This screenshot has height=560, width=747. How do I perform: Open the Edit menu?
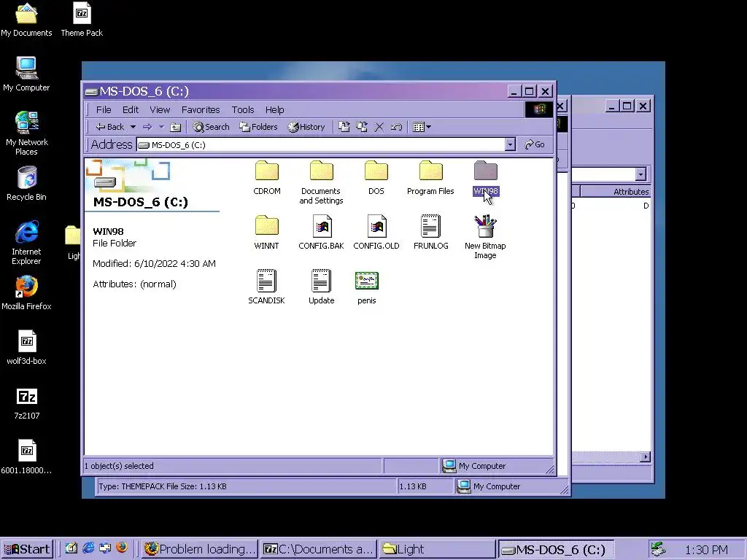131,110
